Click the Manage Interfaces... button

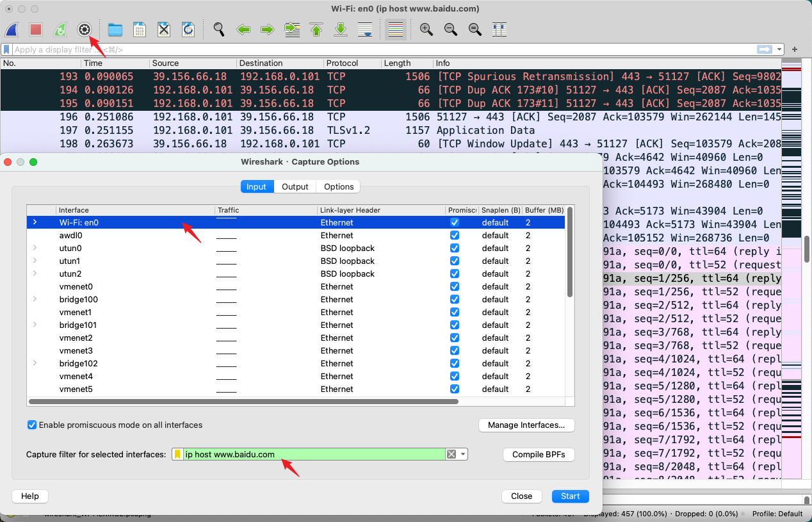coord(526,425)
